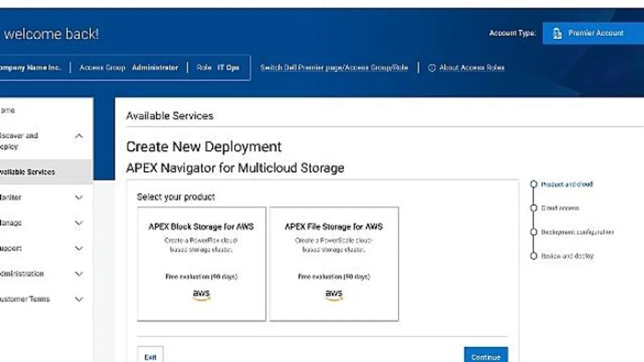Expand the Support sidebar chevron
Viewport: 644px width, 362px height.
(x=79, y=248)
